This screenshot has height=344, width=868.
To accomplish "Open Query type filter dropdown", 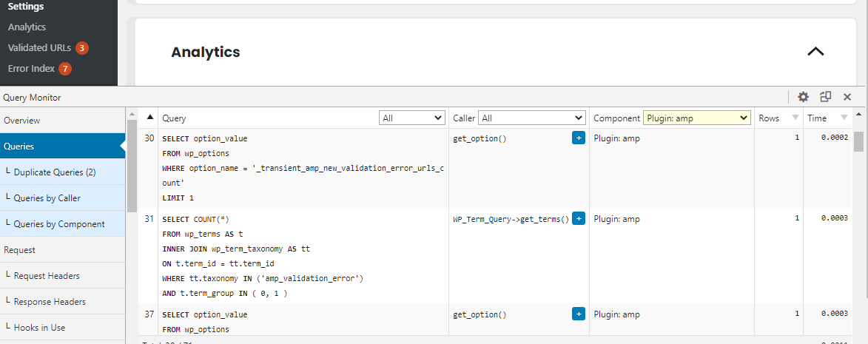I will pyautogui.click(x=412, y=118).
